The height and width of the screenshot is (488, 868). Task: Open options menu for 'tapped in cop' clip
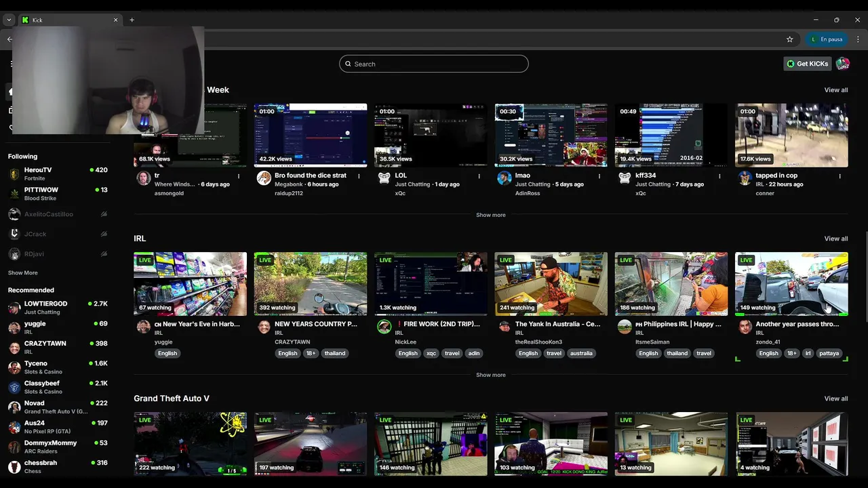pos(840,176)
